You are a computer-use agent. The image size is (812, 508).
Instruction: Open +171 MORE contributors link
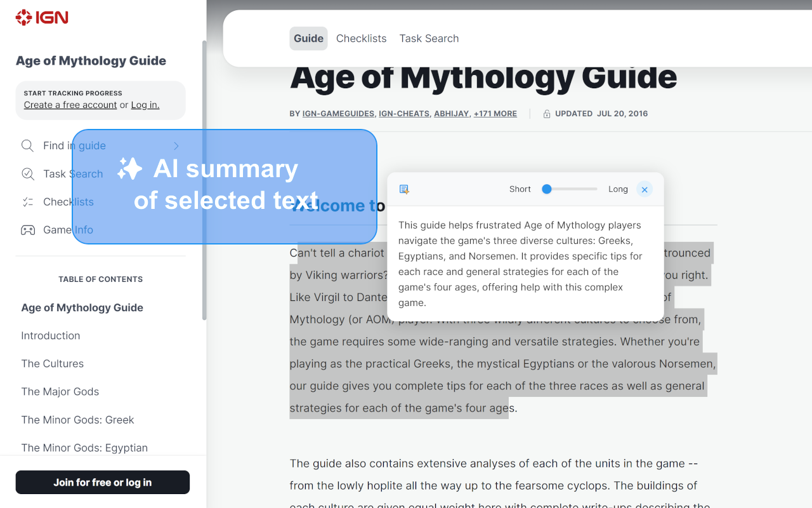(x=495, y=114)
